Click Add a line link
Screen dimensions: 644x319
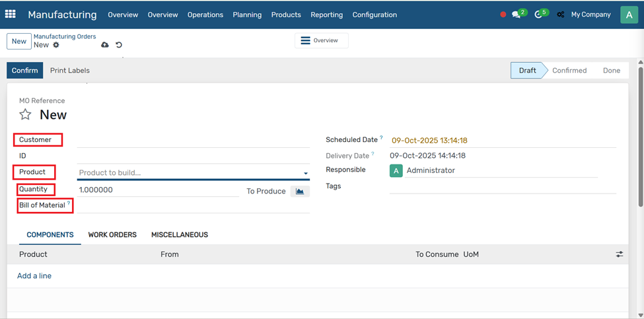click(34, 276)
